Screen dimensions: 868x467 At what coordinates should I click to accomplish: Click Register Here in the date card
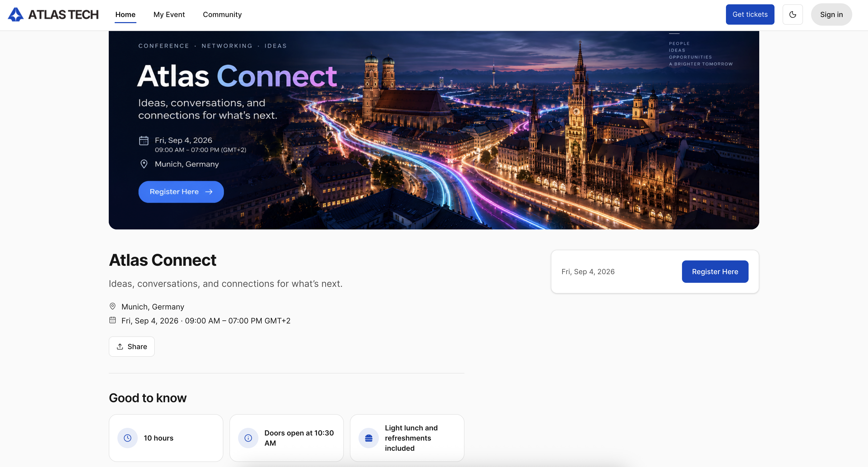pyautogui.click(x=715, y=272)
